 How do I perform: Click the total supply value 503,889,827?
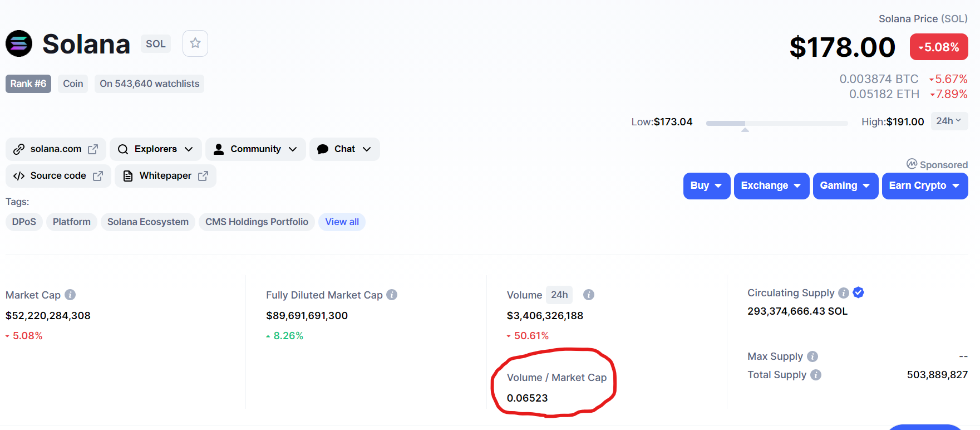point(937,375)
